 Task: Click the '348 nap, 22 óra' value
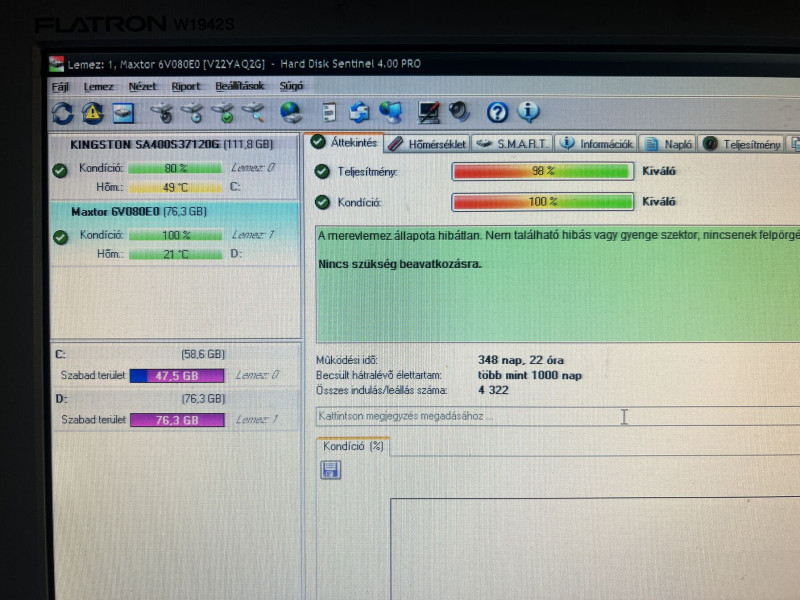(x=521, y=360)
